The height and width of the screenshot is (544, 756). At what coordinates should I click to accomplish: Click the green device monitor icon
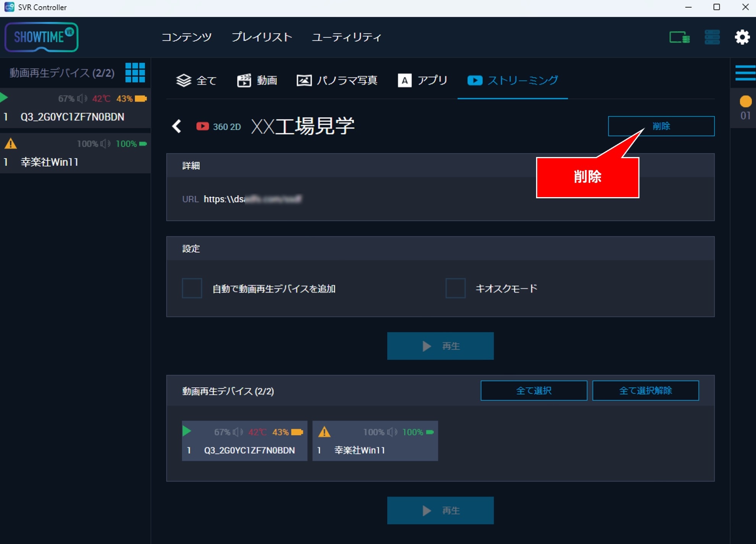679,37
